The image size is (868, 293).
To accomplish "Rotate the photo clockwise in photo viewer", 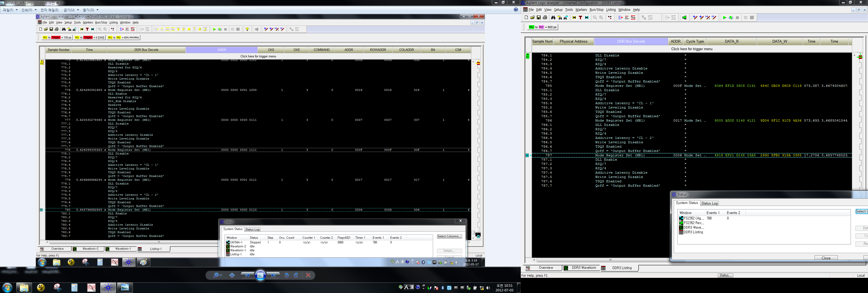I will 296,275.
